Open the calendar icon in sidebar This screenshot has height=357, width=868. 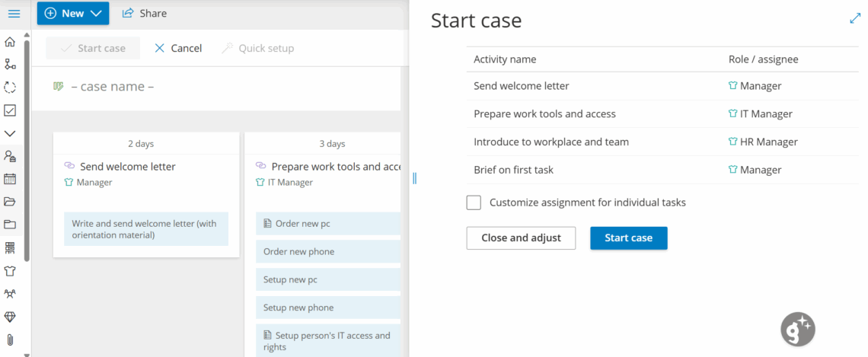click(x=10, y=179)
